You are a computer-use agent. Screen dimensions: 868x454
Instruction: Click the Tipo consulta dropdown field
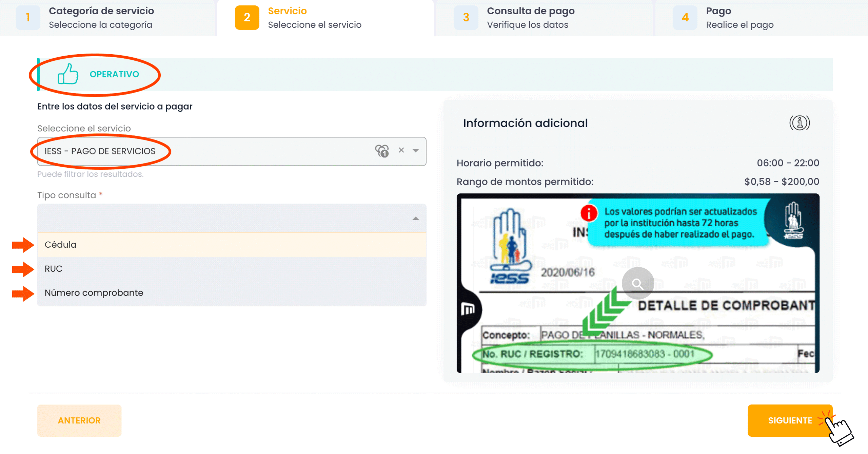[232, 218]
